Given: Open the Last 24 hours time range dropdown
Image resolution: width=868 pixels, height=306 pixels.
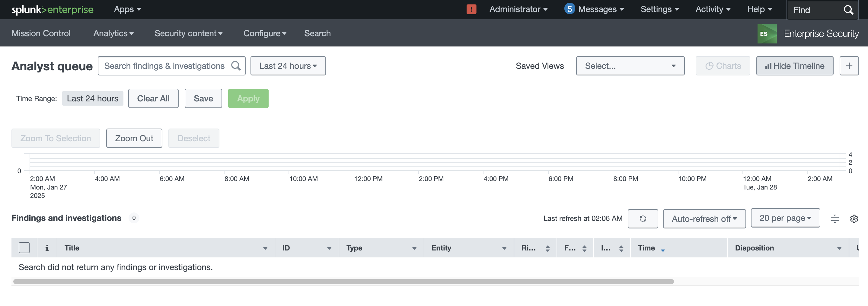Looking at the screenshot, I should pos(288,66).
